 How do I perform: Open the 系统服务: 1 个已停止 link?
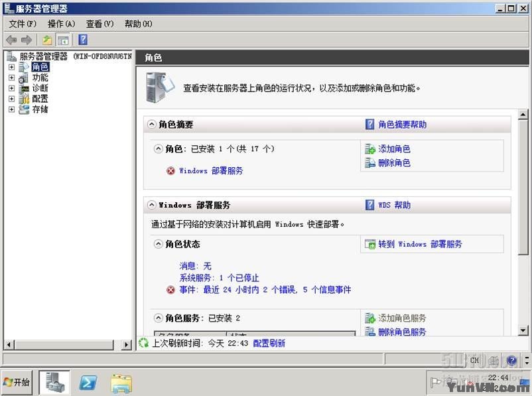219,278
